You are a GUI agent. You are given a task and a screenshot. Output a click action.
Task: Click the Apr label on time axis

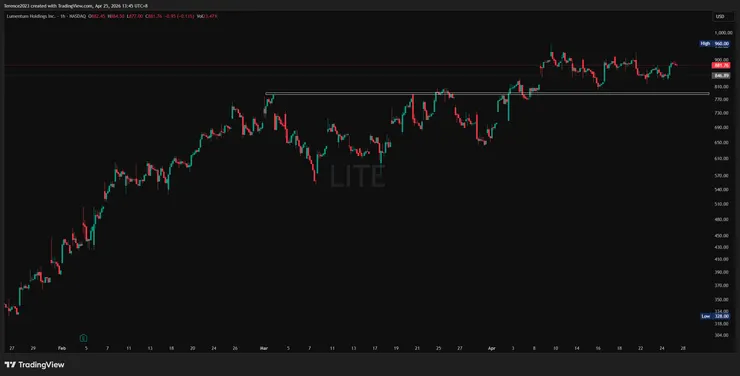tap(492, 348)
